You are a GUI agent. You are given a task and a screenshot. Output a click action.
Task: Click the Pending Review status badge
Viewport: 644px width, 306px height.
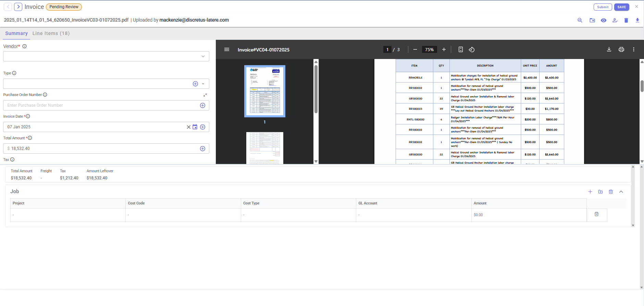64,7
